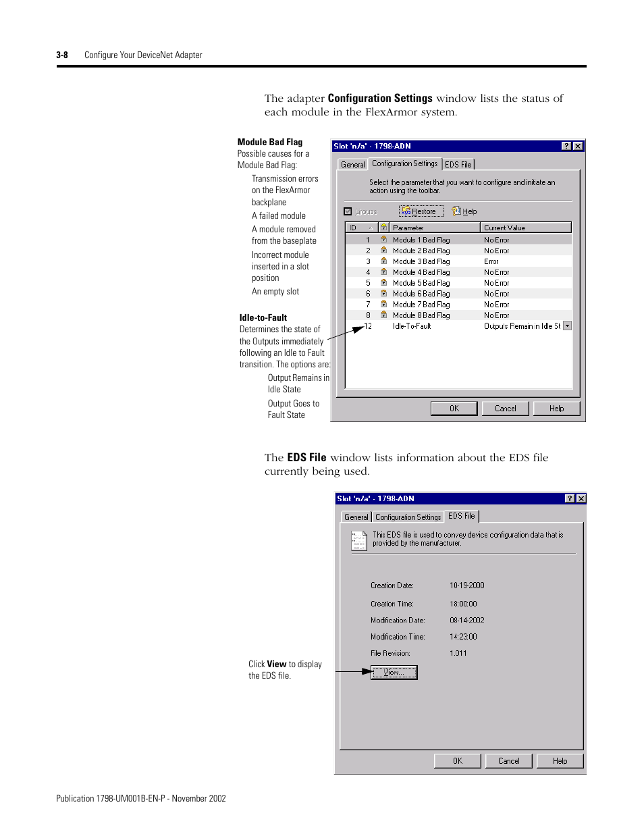Select the Module 6 Bad Flag parameter
The width and height of the screenshot is (644, 834).
[x=421, y=294]
